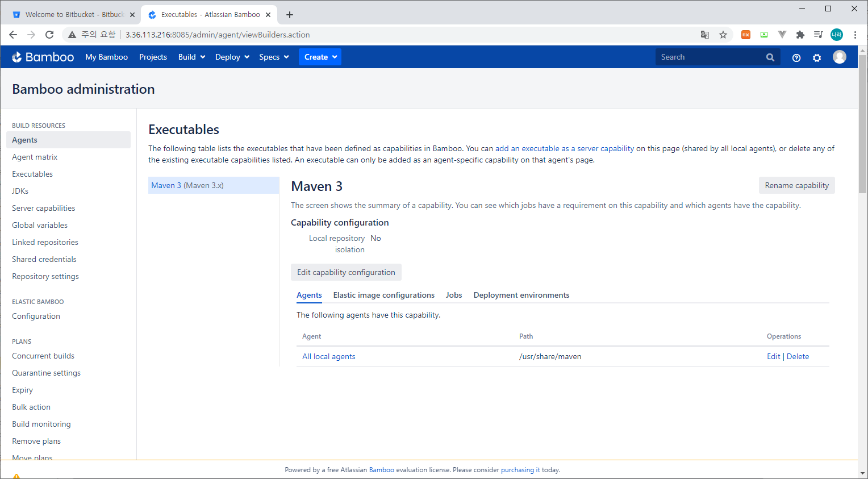Click the browser forward arrow
This screenshot has width=868, height=479.
pyautogui.click(x=31, y=35)
